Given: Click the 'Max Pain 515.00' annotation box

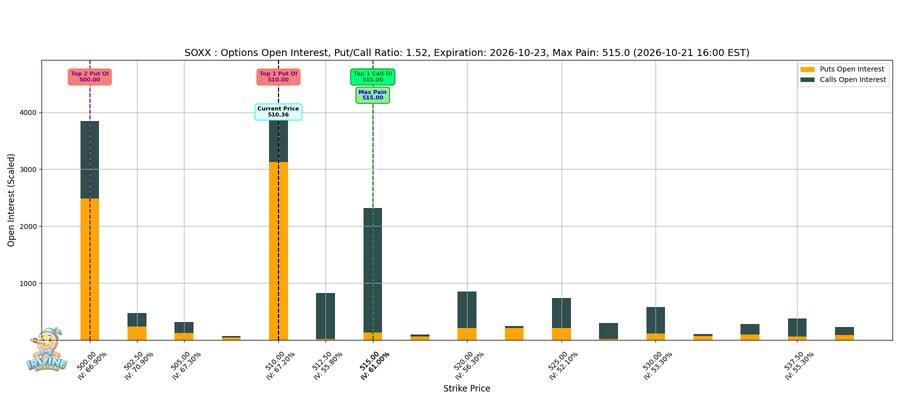Looking at the screenshot, I should pyautogui.click(x=373, y=95).
